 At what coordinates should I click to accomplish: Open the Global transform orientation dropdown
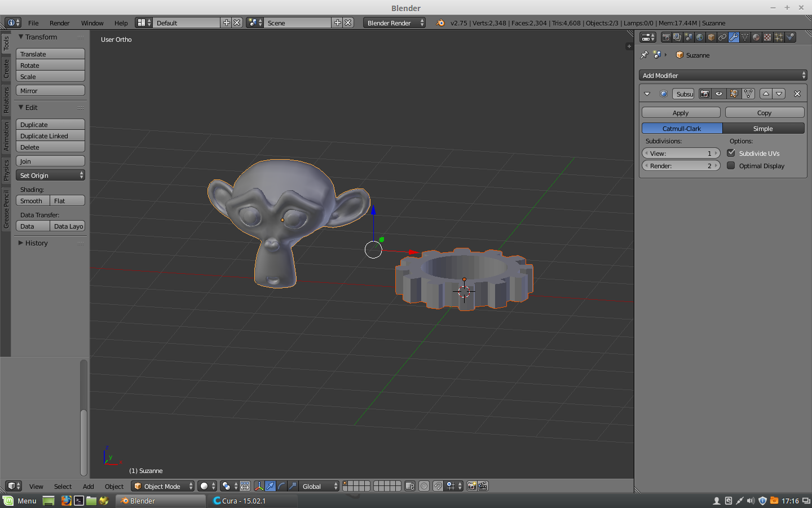point(320,486)
